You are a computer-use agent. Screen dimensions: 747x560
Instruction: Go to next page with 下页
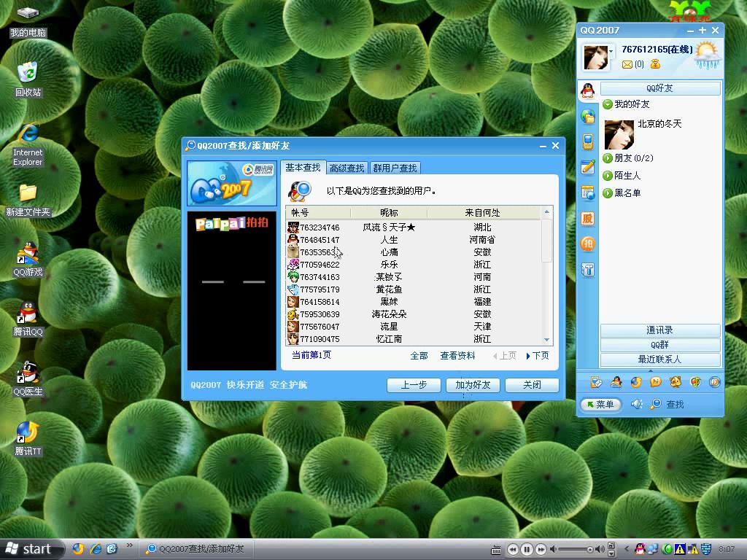538,356
